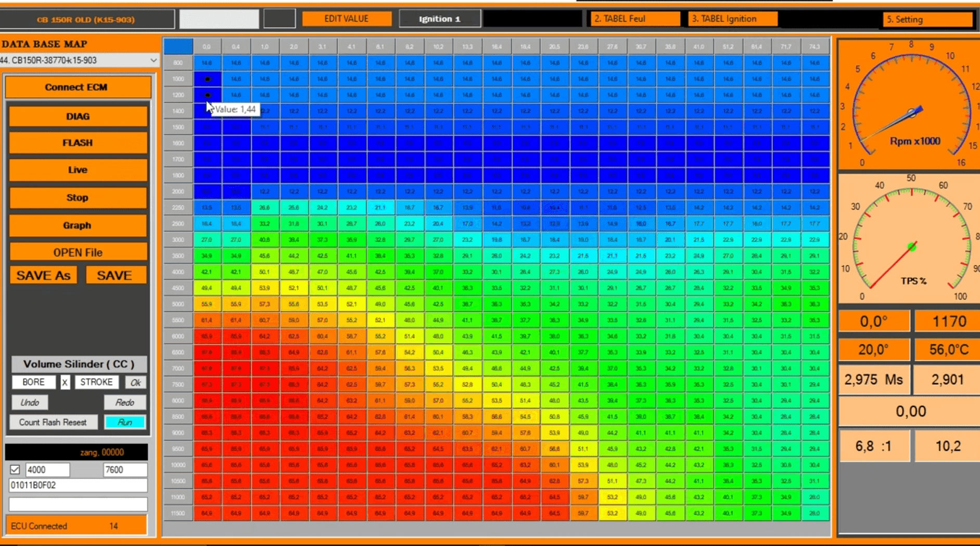Click the EDIT VALUE button
This screenshot has width=980, height=546.
point(346,19)
